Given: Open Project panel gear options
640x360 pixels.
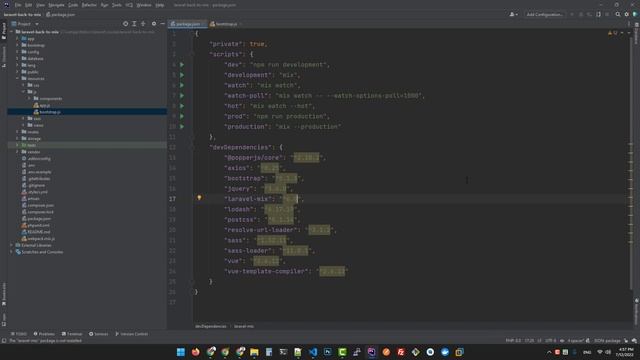Looking at the screenshot, I should click(x=154, y=24).
